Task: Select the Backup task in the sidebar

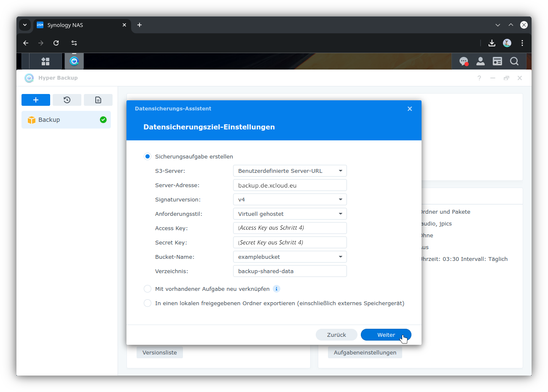Action: (66, 120)
